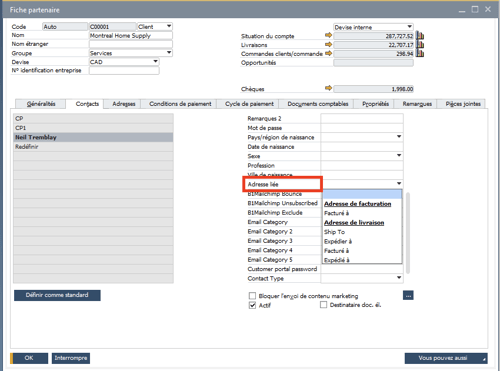Open the Situation du compte link arrow
Screen dimensions: 500x371
pyautogui.click(x=328, y=35)
